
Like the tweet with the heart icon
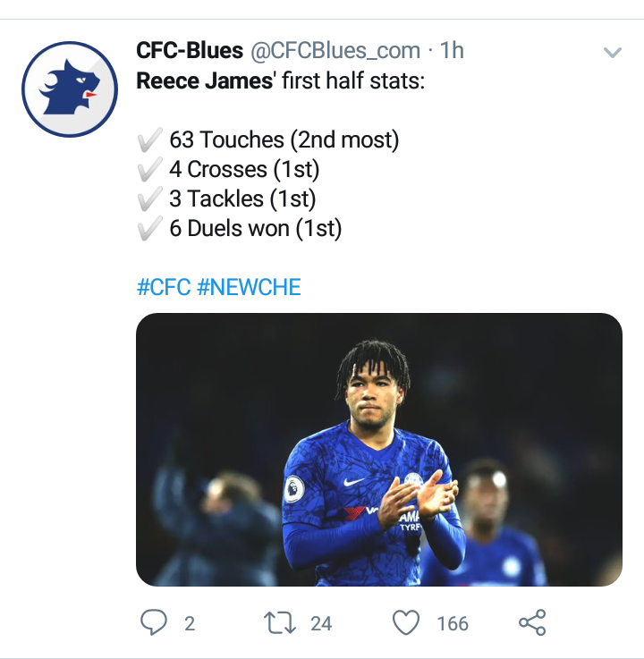tap(407, 622)
